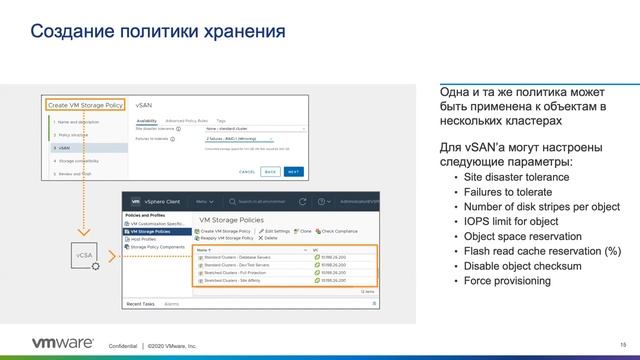Click the VM Storage Policies sidebar icon

click(127, 231)
